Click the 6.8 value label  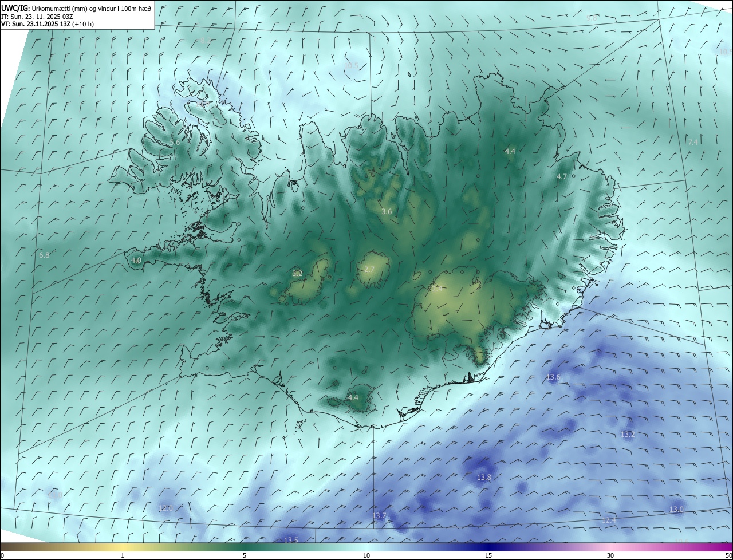click(44, 255)
